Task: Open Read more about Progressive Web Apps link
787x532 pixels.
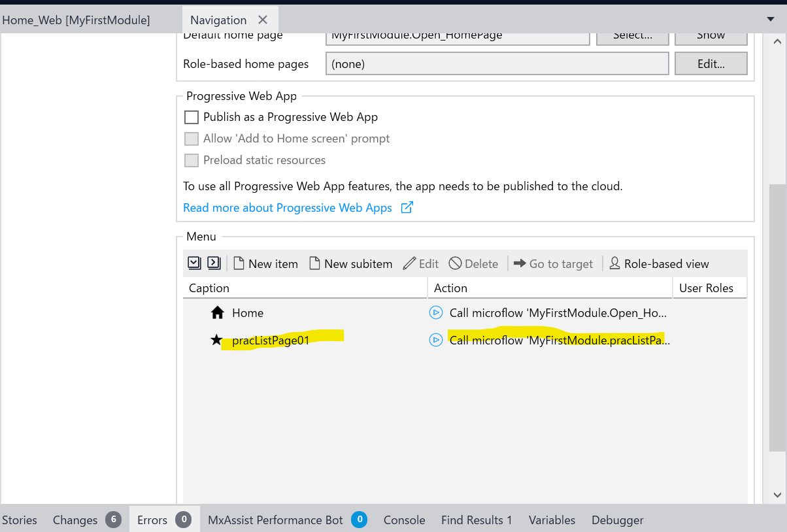Action: [288, 208]
